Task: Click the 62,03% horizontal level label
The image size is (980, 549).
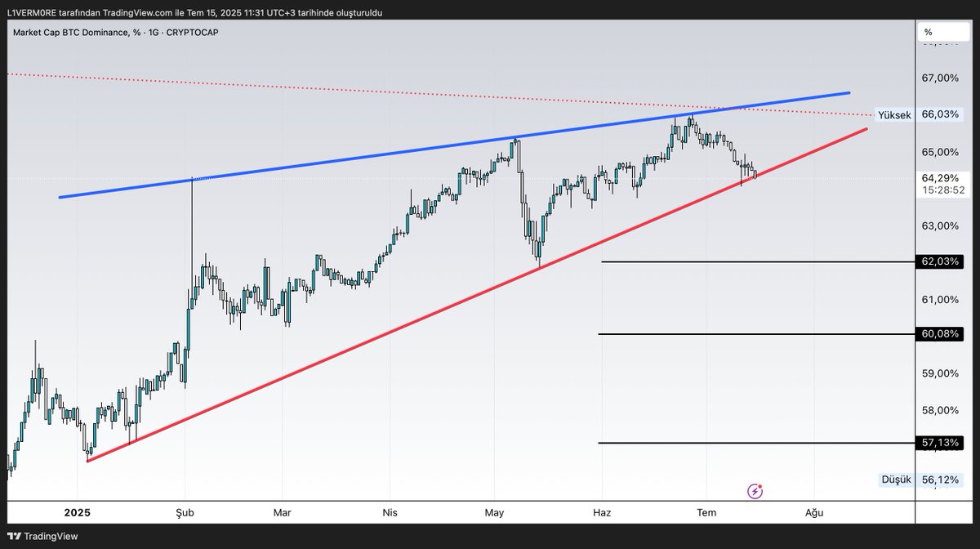Action: tap(939, 262)
